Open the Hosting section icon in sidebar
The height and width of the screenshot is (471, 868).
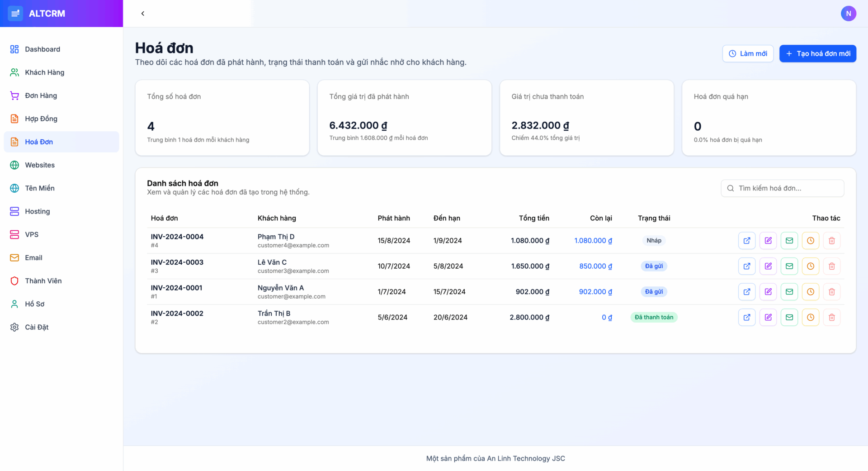pos(14,211)
